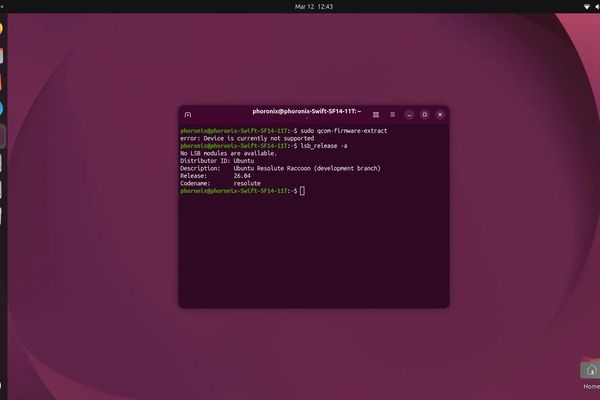This screenshot has height=400, width=600.
Task: Minimize the terminal window
Action: 409,114
